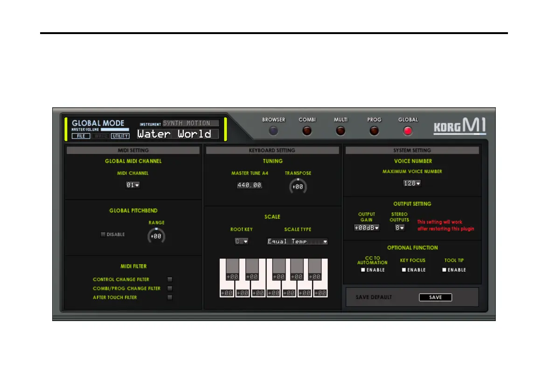This screenshot has height=392, width=556.
Task: Click the G# black key detune value
Action: [297, 277]
